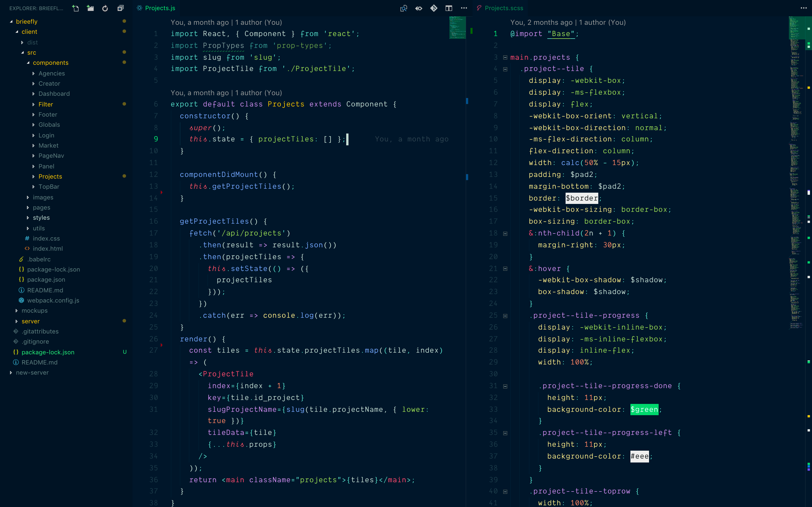
Task: Click the New Folder icon in Explorer
Action: (x=90, y=8)
